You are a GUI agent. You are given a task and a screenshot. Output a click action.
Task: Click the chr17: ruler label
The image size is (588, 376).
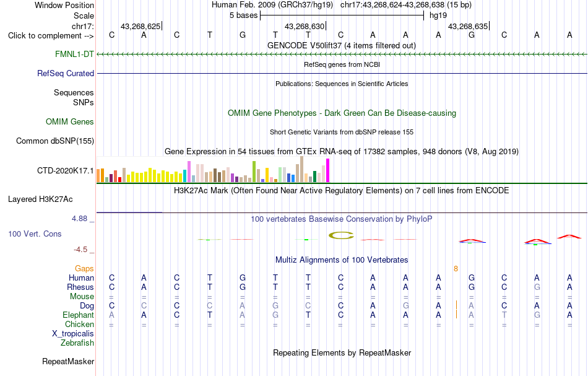(x=83, y=26)
